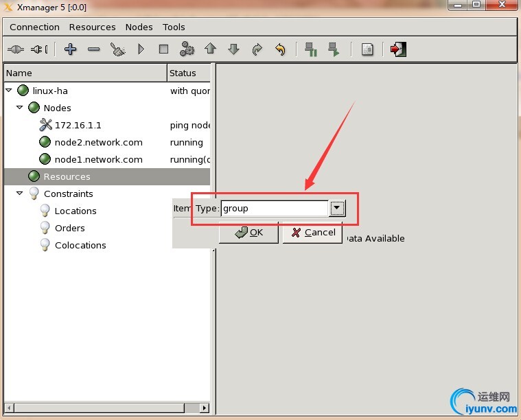Click the horizontal scrollbar left arrow
Screen dimensions: 521x420
[x=10, y=408]
